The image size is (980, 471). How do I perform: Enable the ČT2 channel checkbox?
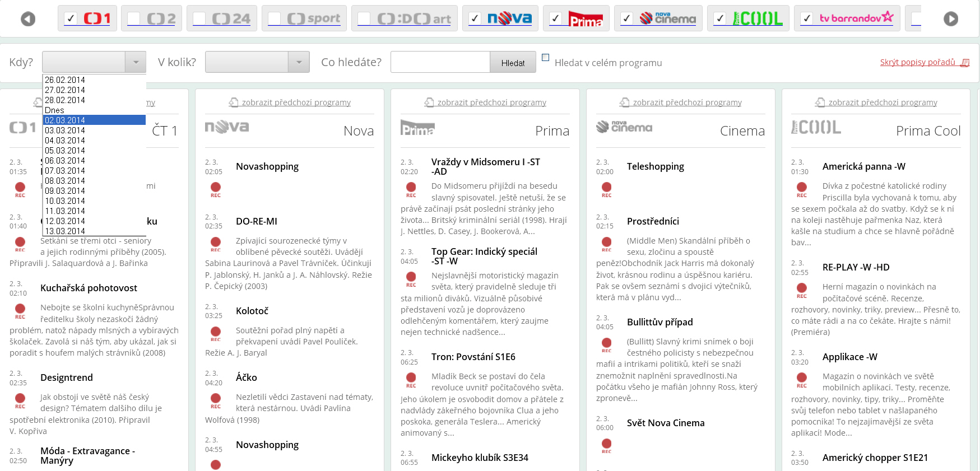click(133, 18)
